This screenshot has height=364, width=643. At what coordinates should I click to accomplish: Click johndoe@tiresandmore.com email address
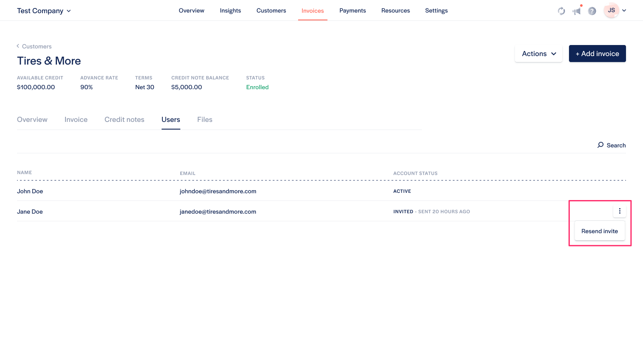218,191
